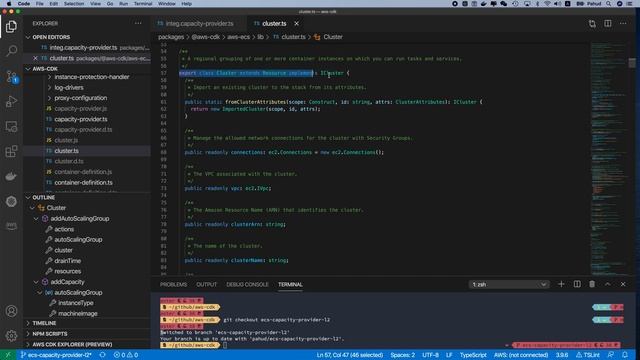This screenshot has height=360, width=640.
Task: Click the editor vertical scrollbar thumb
Action: pos(632,63)
